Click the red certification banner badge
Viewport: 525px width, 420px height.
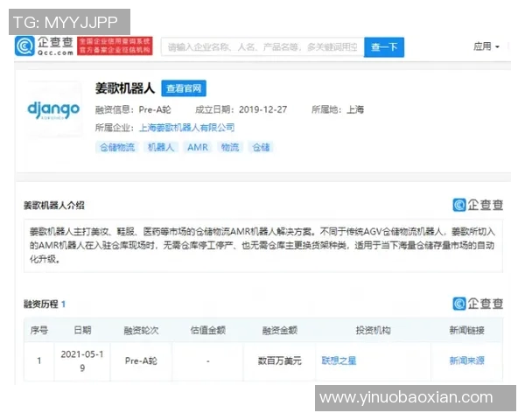115,45
